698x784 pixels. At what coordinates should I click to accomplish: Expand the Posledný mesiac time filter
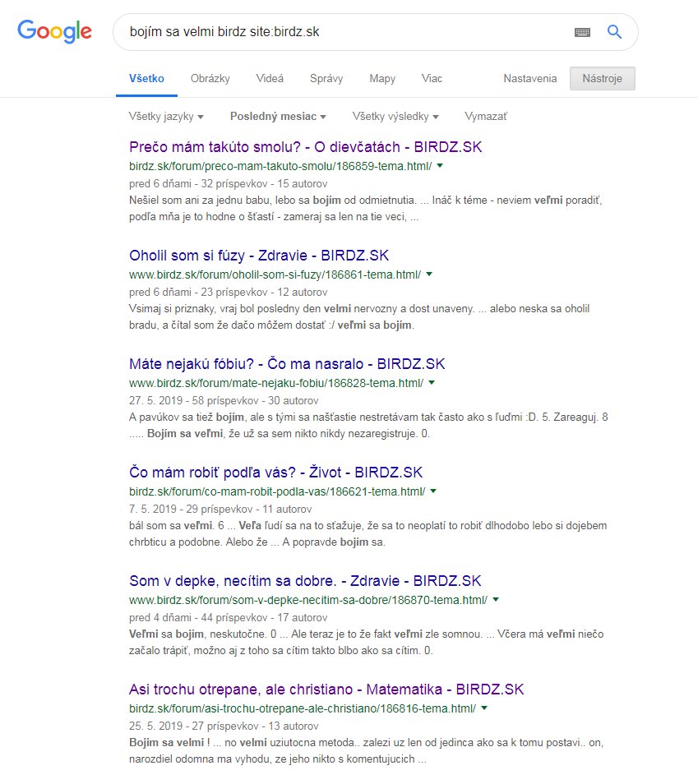[278, 117]
